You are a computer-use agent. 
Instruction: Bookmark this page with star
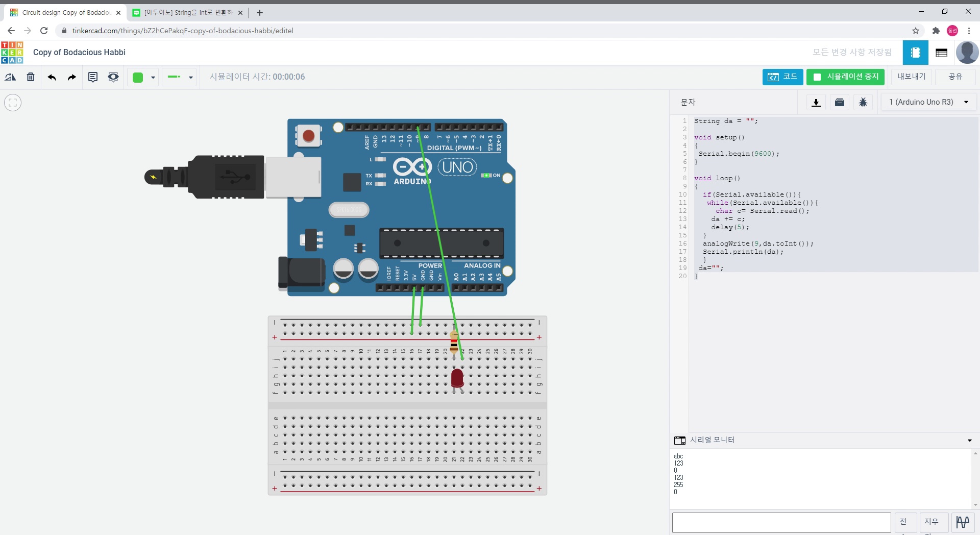[x=916, y=31]
